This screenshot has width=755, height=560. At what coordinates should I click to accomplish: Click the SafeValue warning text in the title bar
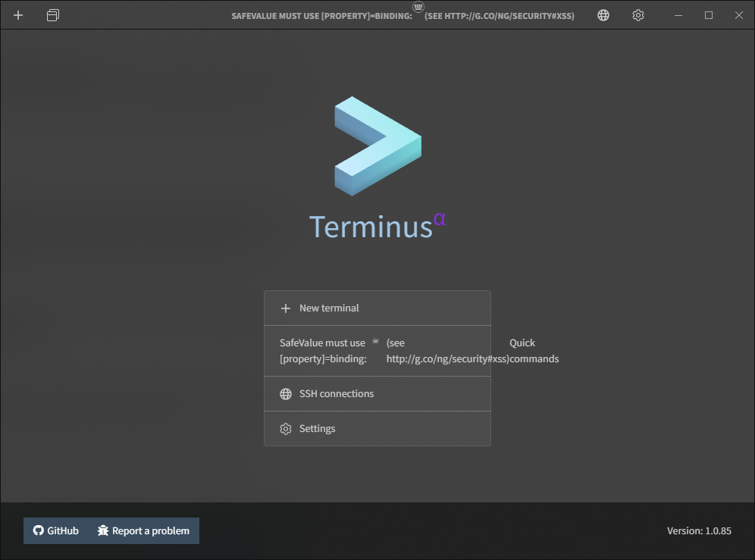(318, 15)
